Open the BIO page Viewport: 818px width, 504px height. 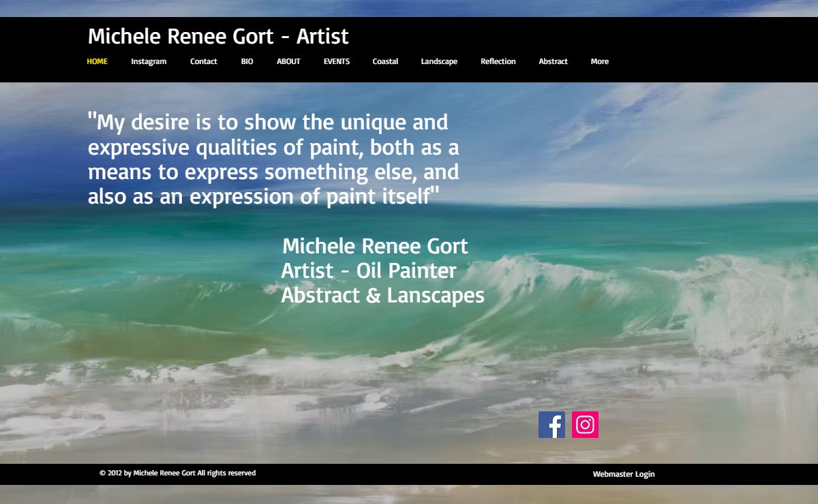click(x=247, y=61)
